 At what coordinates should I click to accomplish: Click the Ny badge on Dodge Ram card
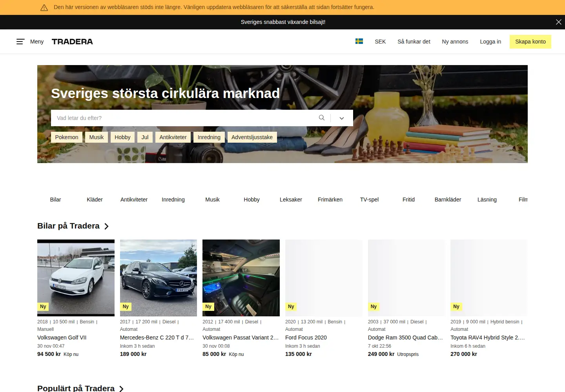coord(374,307)
